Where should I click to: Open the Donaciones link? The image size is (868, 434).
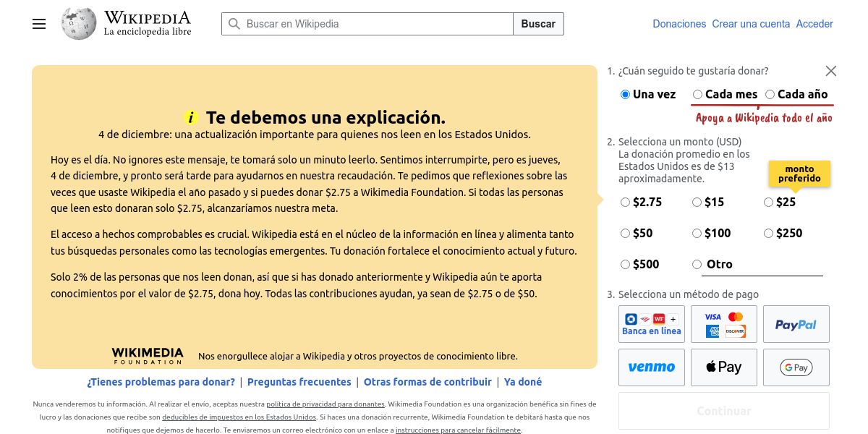(x=679, y=24)
